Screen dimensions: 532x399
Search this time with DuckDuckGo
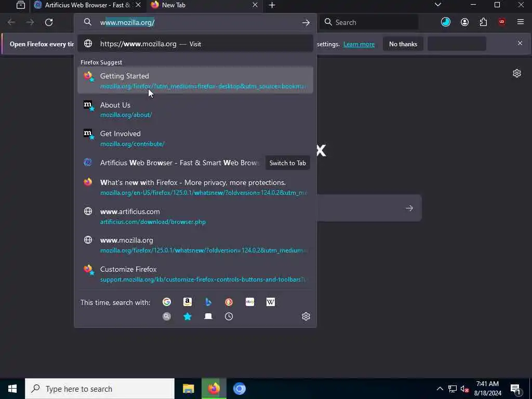tap(229, 302)
